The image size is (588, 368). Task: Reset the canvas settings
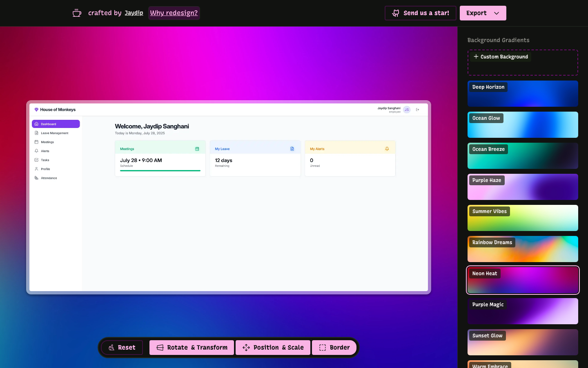tap(122, 348)
